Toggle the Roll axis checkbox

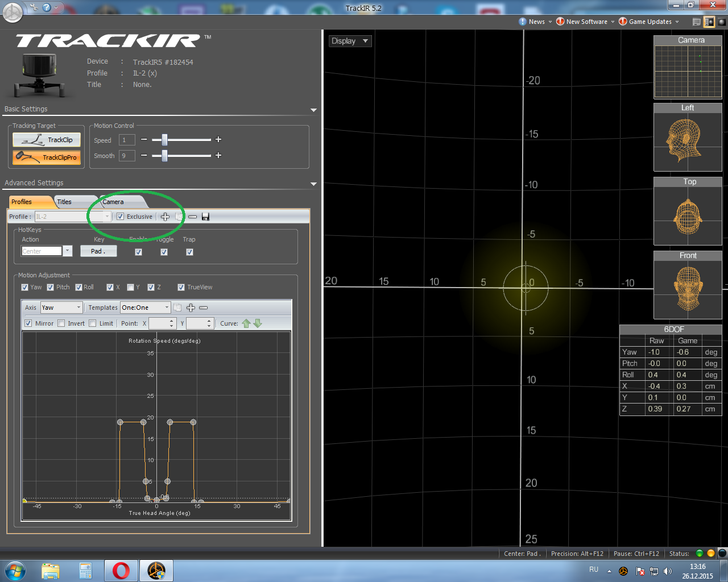click(78, 287)
